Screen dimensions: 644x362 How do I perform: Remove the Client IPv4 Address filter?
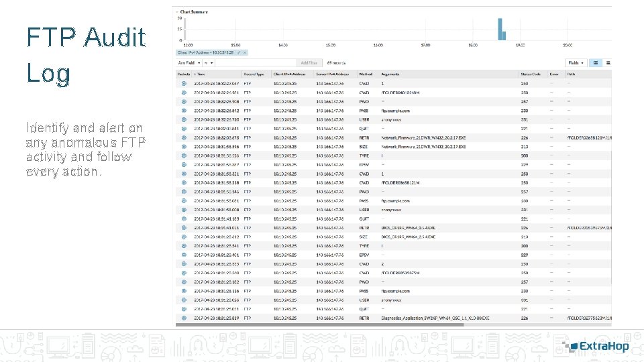[x=245, y=52]
